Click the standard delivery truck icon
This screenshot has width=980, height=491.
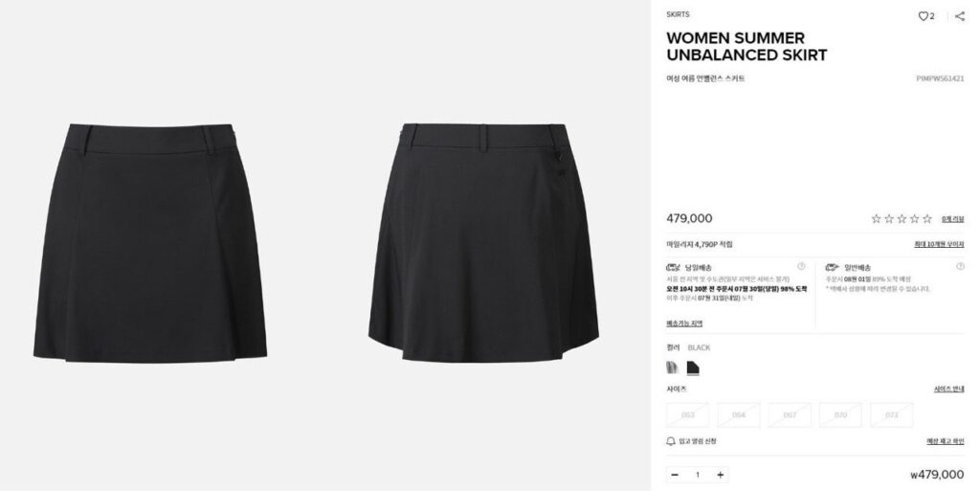(832, 267)
